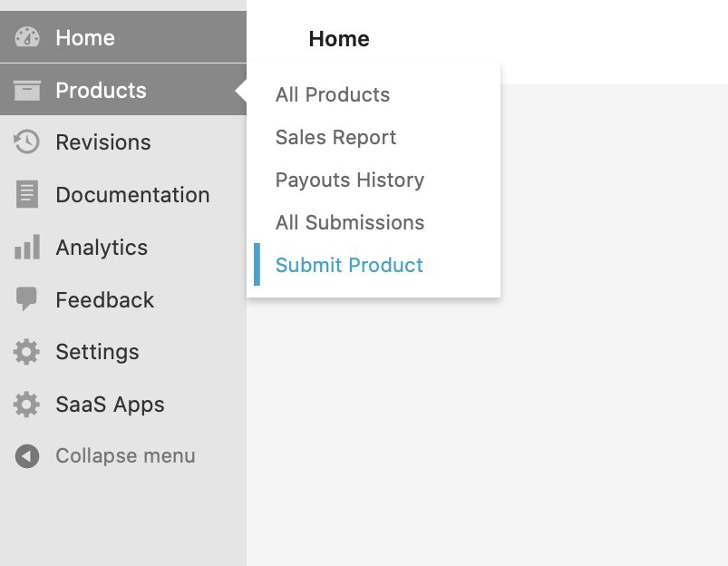Click the SaaS Apps gear icon
The image size is (728, 566).
pos(25,405)
